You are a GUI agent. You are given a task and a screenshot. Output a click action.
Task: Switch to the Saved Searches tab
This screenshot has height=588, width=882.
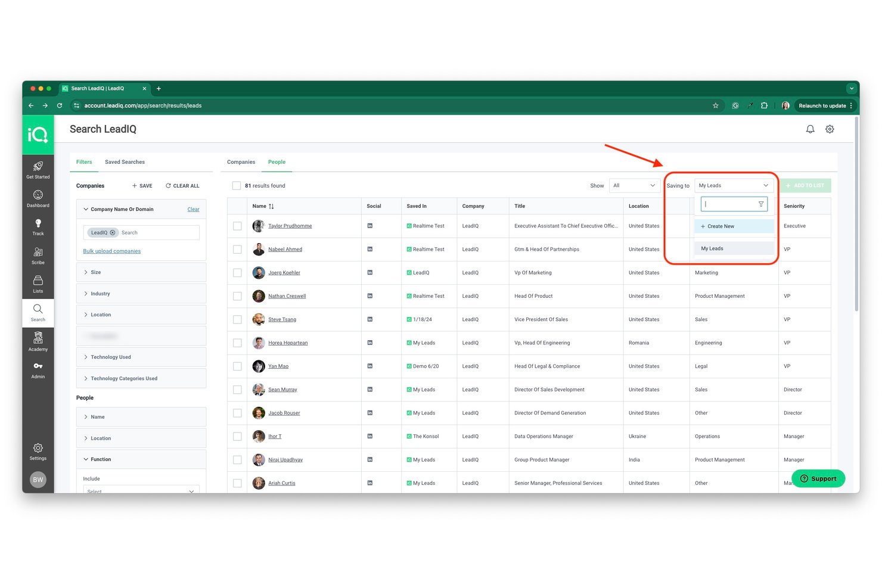tap(125, 162)
